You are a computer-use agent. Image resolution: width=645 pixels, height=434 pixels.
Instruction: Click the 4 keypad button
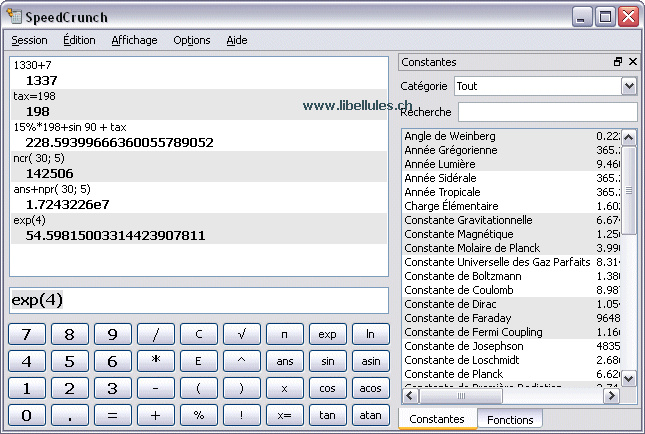(x=27, y=361)
